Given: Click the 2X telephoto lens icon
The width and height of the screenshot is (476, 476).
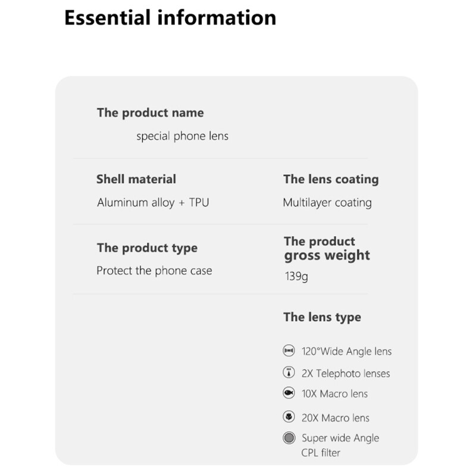Looking at the screenshot, I should 289,373.
